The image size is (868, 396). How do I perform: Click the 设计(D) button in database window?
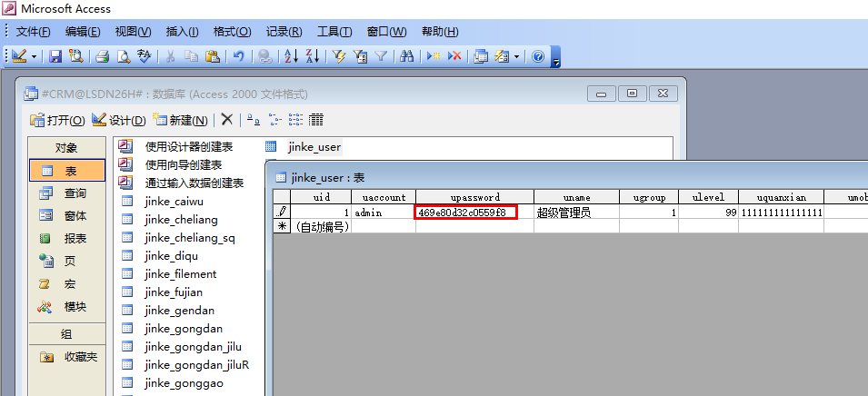click(118, 120)
